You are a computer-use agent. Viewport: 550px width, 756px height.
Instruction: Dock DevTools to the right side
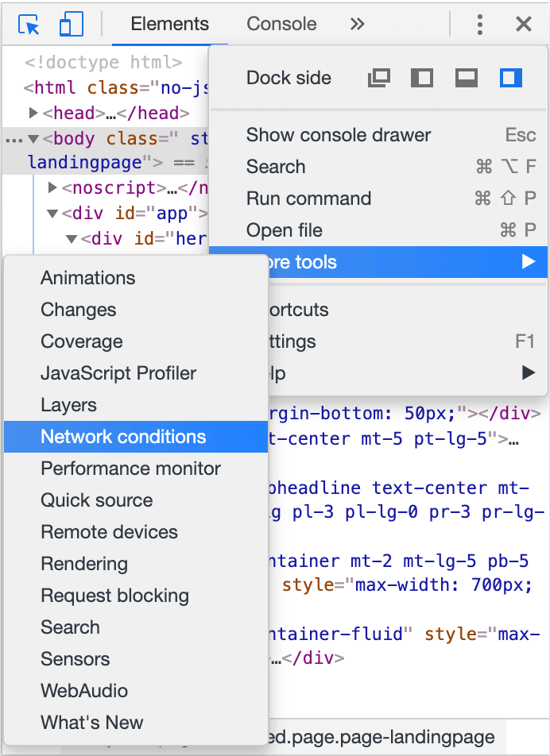pos(511,78)
